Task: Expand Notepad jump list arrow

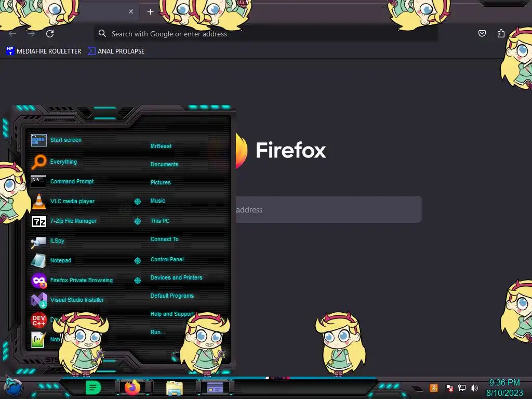Action: pos(137,261)
